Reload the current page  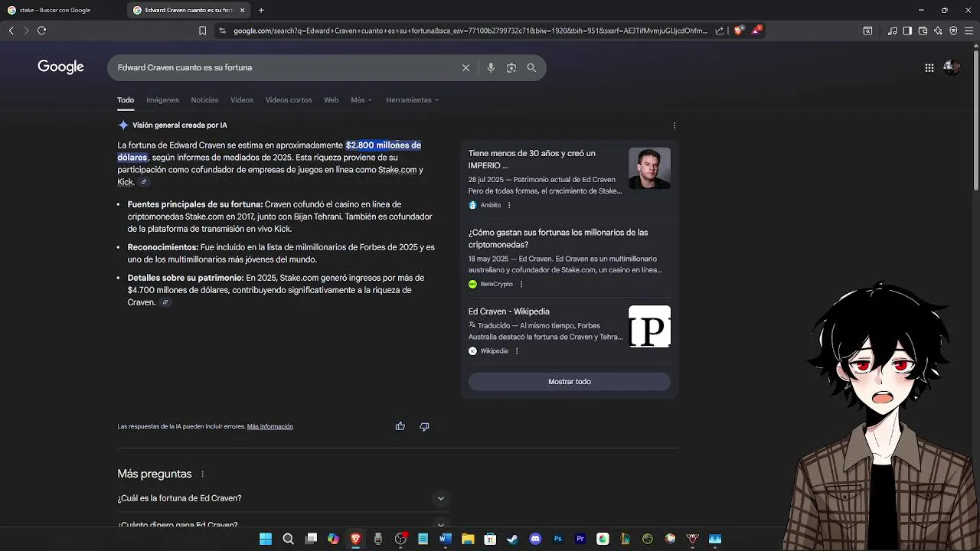pyautogui.click(x=42, y=31)
